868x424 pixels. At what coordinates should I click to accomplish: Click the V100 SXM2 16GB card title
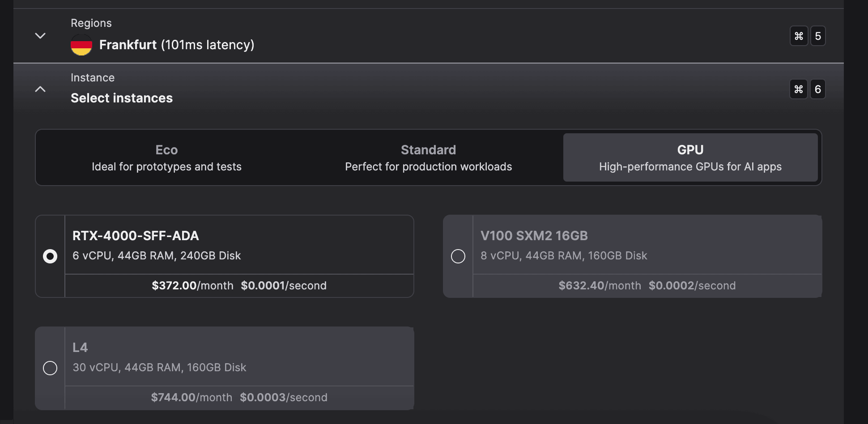(534, 236)
